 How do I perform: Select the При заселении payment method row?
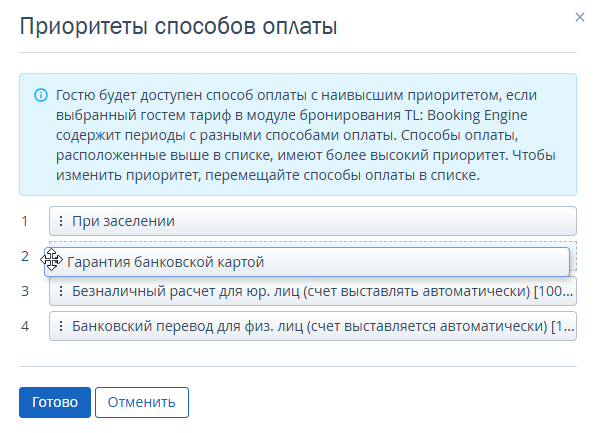pos(313,221)
